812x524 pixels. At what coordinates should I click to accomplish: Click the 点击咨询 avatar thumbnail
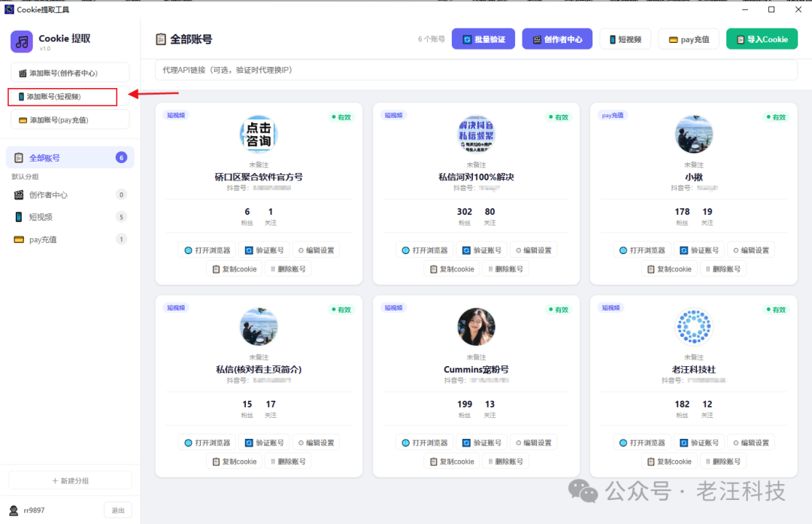point(259,134)
